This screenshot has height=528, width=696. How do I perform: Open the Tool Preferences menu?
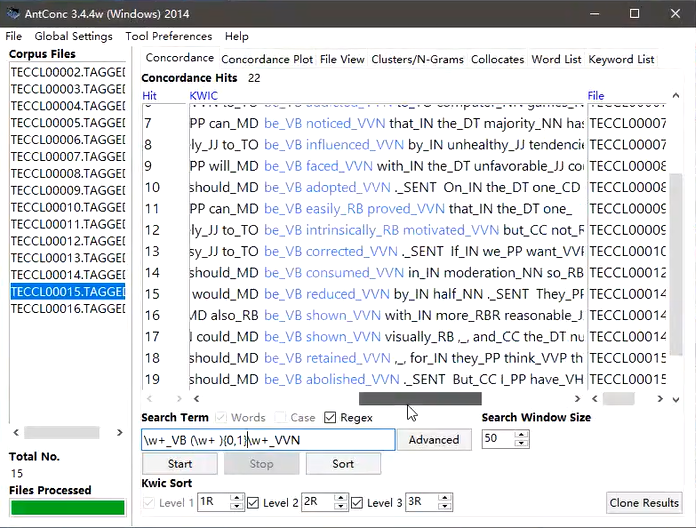point(168,36)
